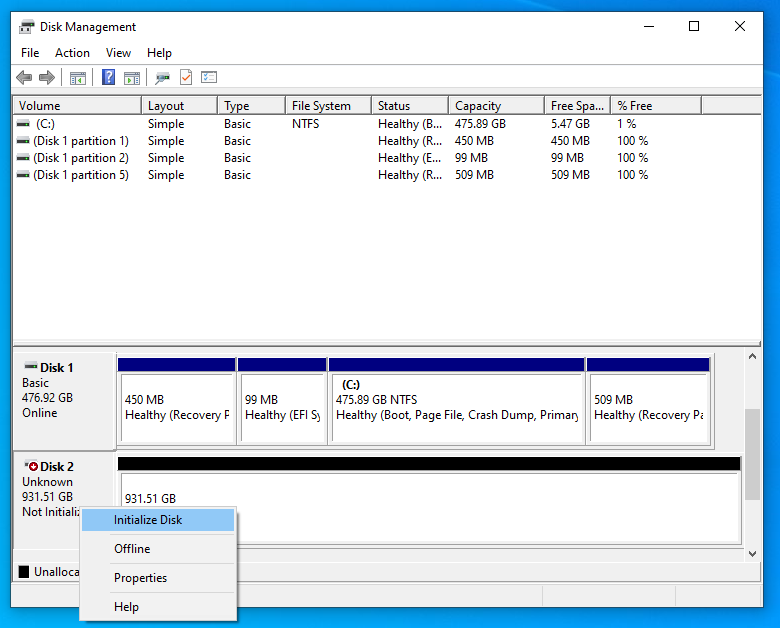The height and width of the screenshot is (628, 780).
Task: Click the Healthy (B... status cell
Action: click(x=410, y=123)
